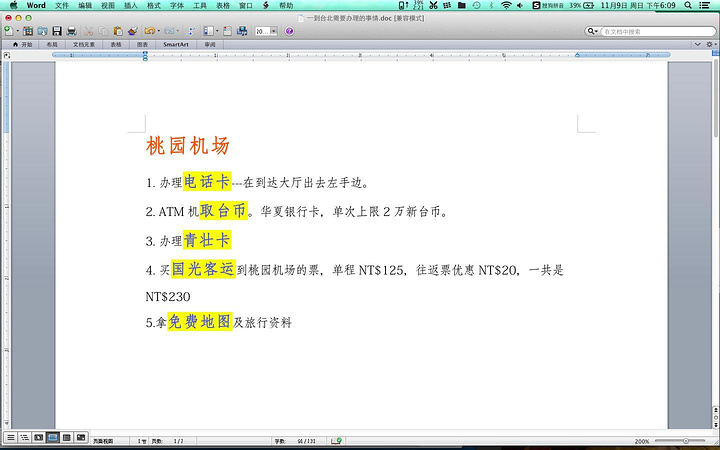This screenshot has width=720, height=450.
Task: Switch to draft view in status bar
Action: click(11, 438)
